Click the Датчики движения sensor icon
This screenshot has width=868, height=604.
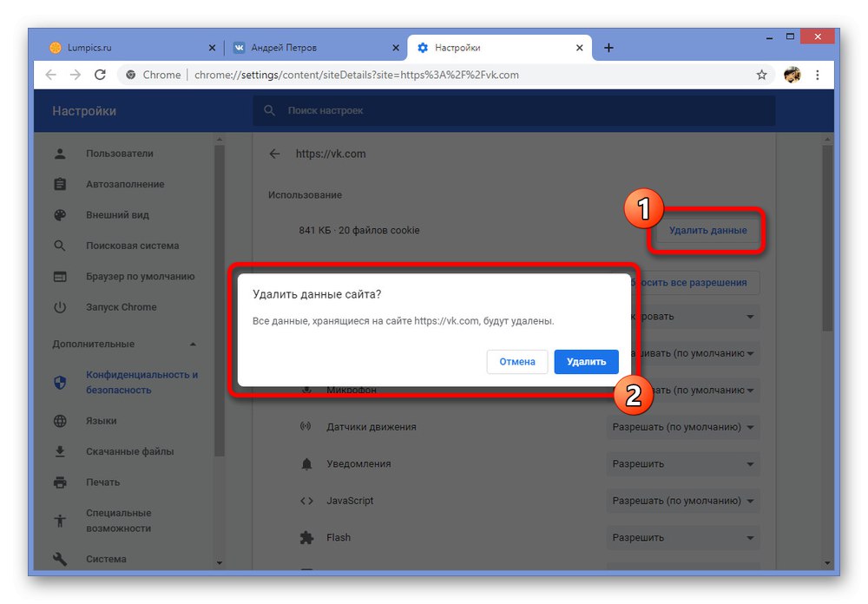306,426
